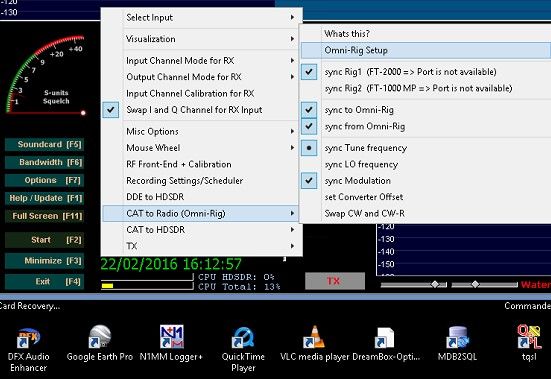Click the date and time display

tap(171, 264)
